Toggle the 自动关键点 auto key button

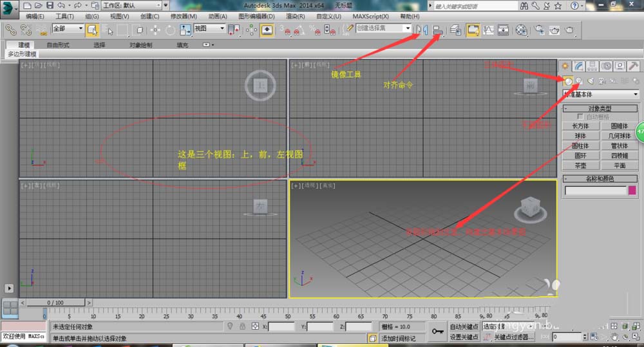tap(464, 327)
